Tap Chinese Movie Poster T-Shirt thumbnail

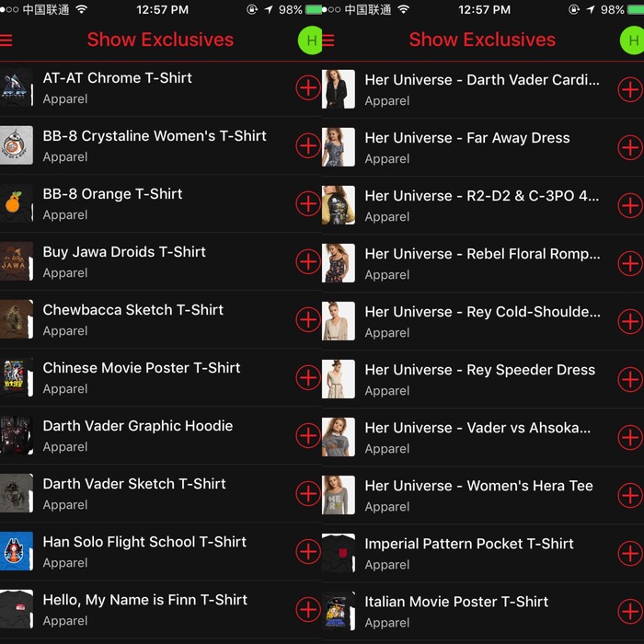coord(17,377)
